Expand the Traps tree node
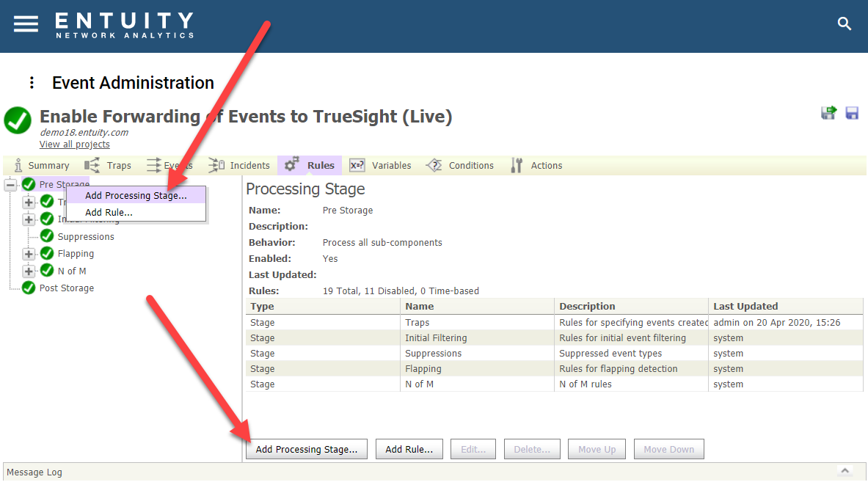Screen dimensions: 868x482 click(29, 202)
